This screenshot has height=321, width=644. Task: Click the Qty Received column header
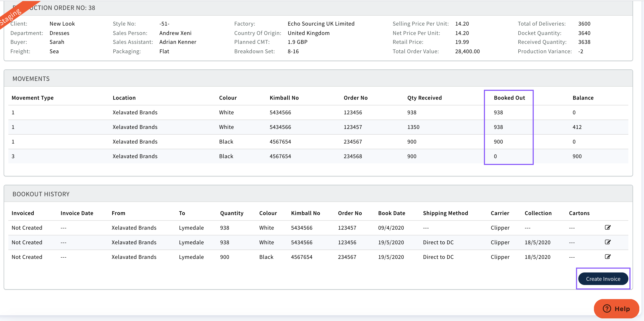click(424, 98)
